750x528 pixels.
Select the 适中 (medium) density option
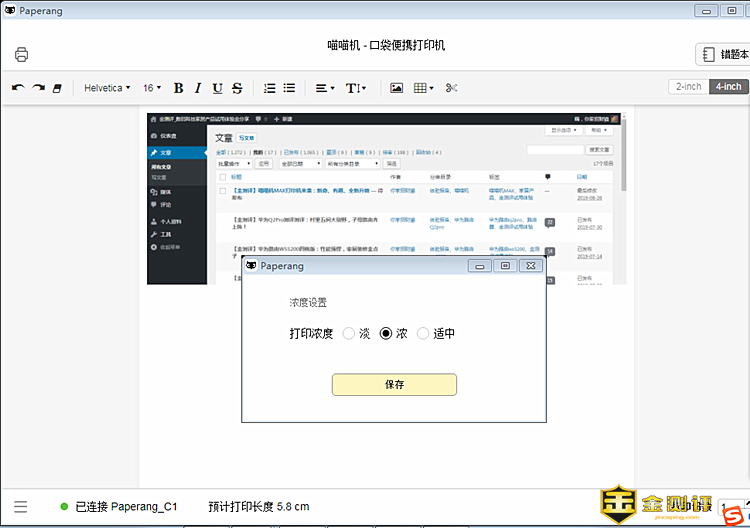(x=423, y=334)
